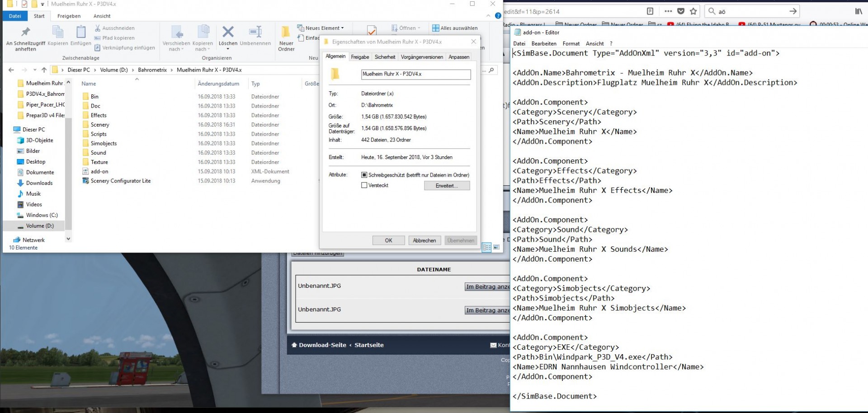Viewport: 868px width, 413px height.
Task: Click Pfad kopieren in the ribbon
Action: 114,38
